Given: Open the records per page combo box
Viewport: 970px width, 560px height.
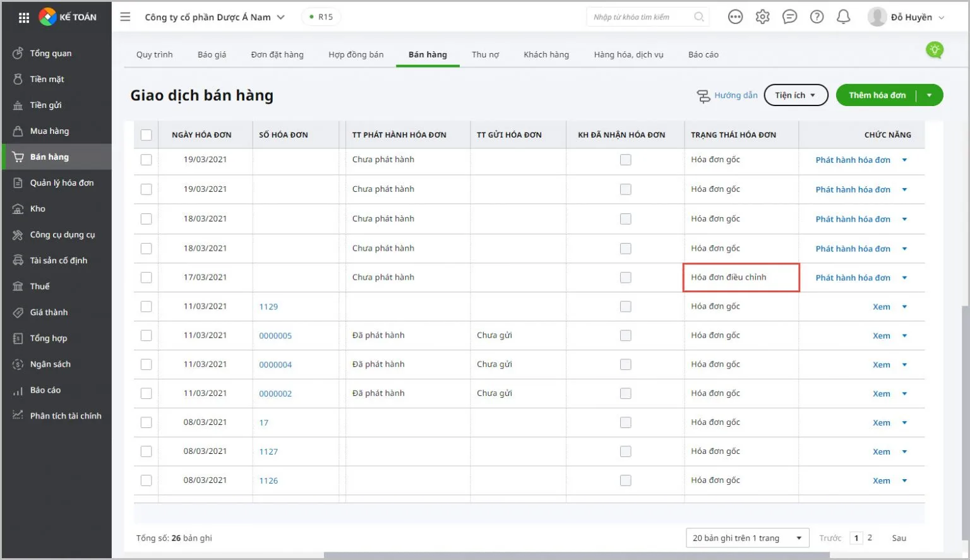Looking at the screenshot, I should [747, 538].
